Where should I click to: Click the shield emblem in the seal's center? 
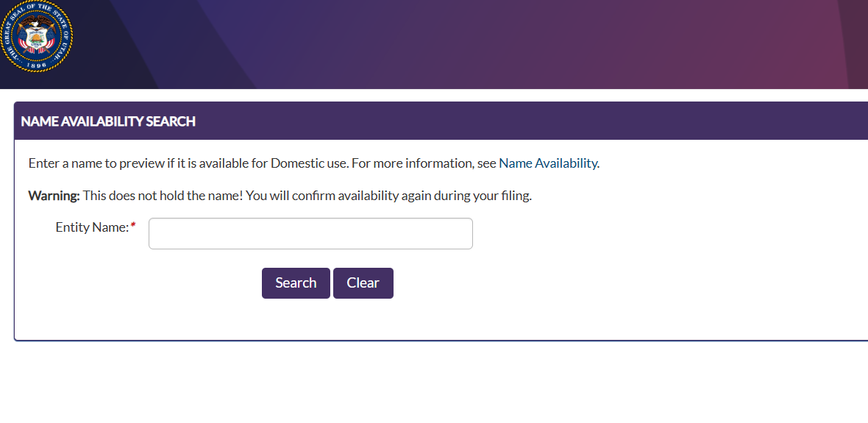click(35, 35)
